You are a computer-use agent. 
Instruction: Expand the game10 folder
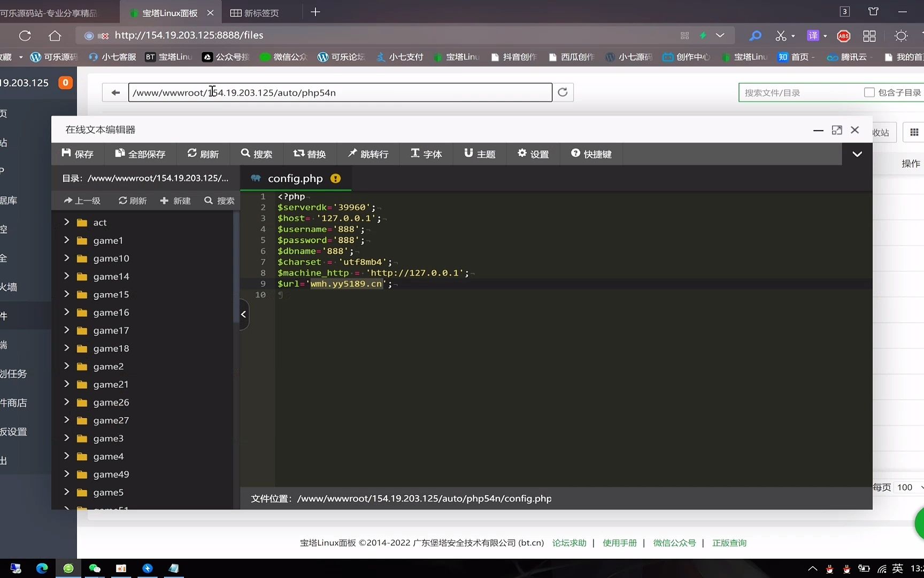click(66, 258)
